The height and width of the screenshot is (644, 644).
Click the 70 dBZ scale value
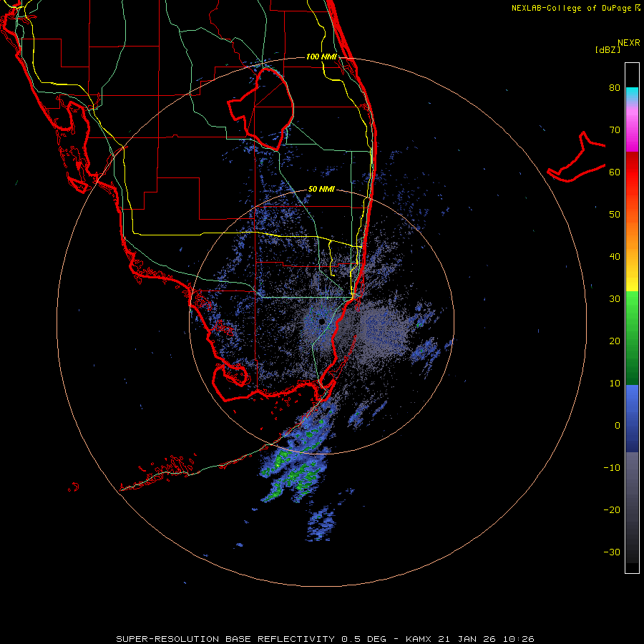(x=615, y=130)
